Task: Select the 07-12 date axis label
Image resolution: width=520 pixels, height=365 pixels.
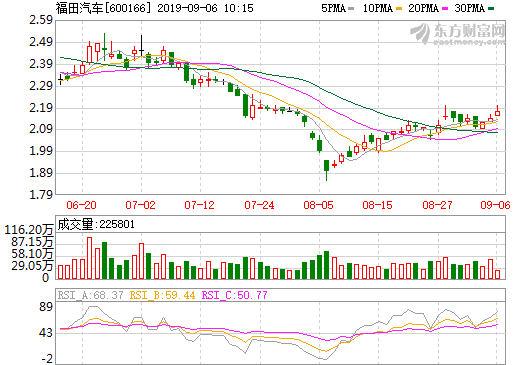Action: pyautogui.click(x=200, y=205)
